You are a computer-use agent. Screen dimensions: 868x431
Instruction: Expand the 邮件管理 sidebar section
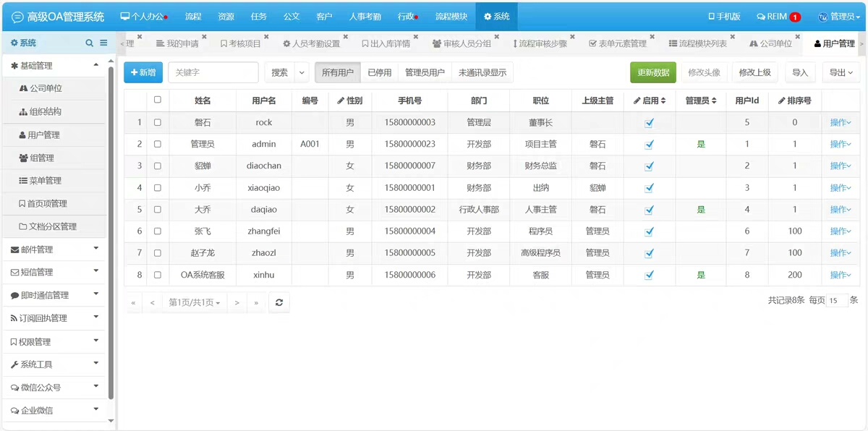tap(54, 249)
